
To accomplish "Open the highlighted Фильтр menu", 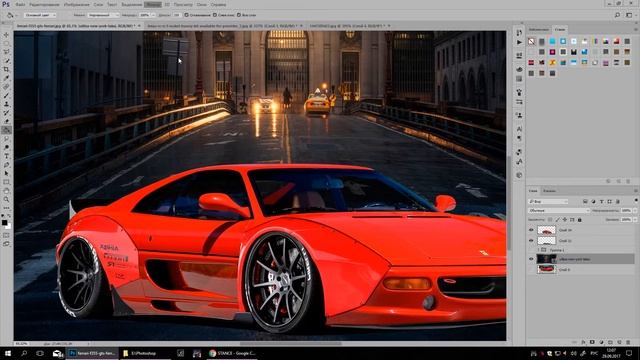I will click(153, 4).
